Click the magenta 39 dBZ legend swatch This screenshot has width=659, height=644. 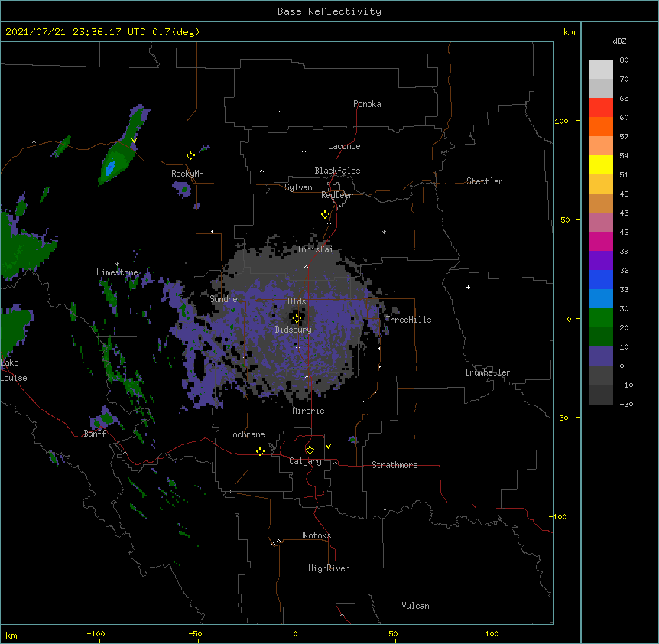click(x=601, y=241)
